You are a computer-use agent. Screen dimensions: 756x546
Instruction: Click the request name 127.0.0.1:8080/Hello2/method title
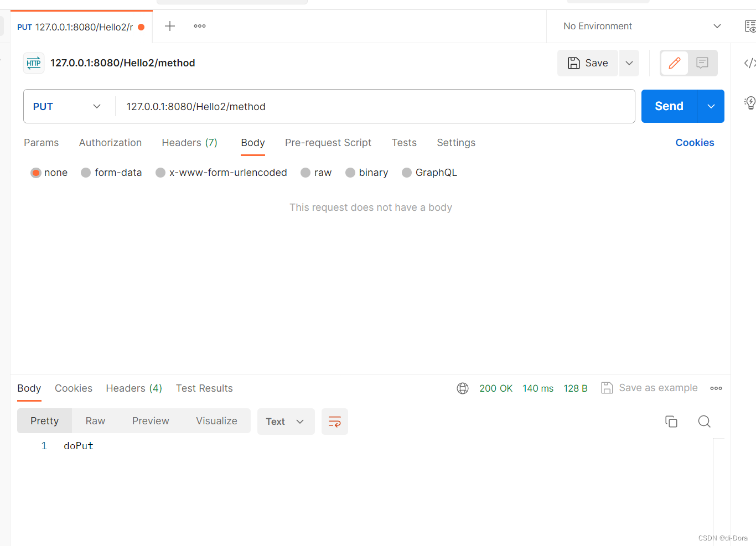(123, 63)
